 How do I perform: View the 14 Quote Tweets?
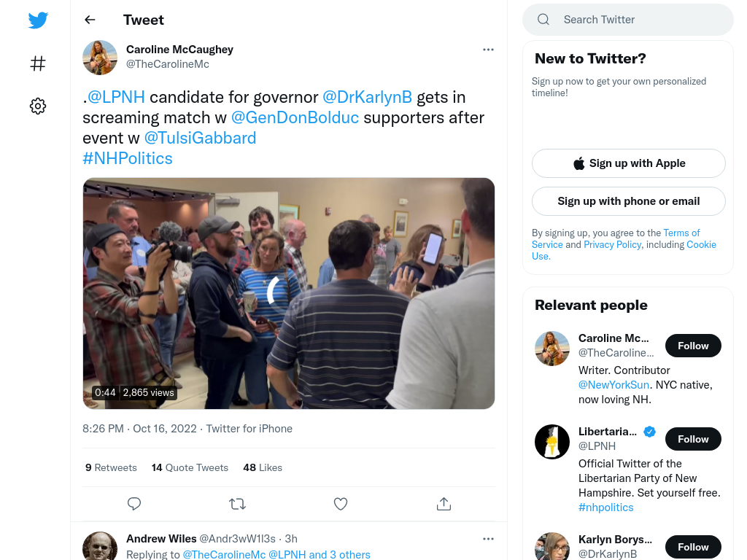(x=190, y=467)
